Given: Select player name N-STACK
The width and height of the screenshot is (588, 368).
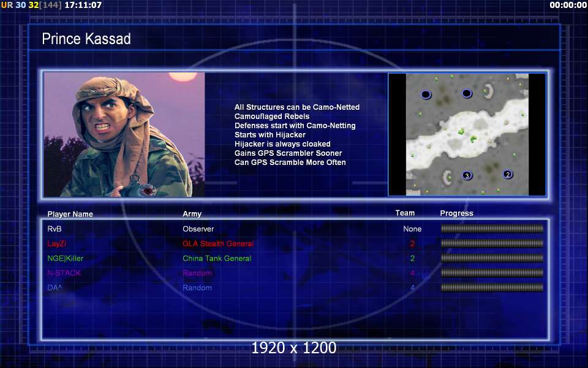Looking at the screenshot, I should point(64,273).
